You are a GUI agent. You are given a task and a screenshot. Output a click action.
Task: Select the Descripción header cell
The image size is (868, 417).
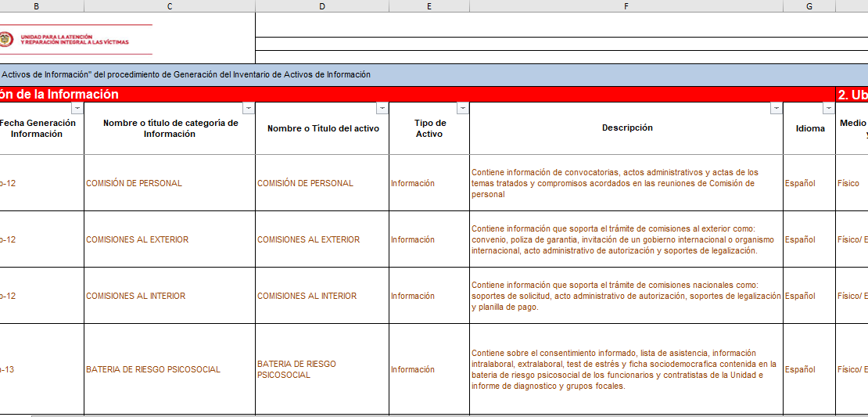626,128
